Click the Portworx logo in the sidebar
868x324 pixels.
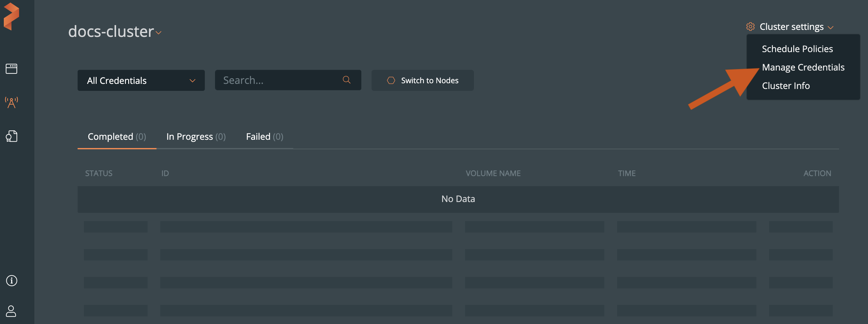pos(11,16)
